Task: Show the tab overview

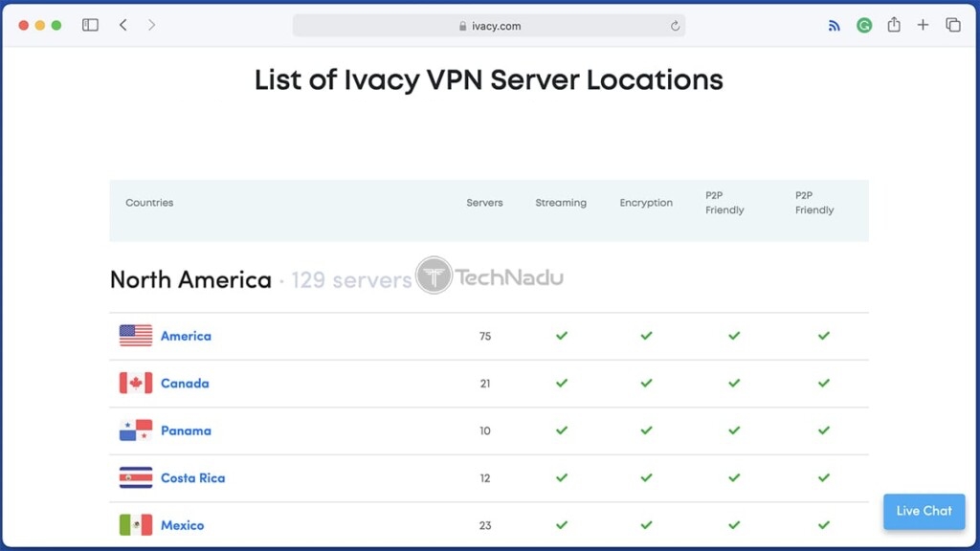Action: pos(953,25)
